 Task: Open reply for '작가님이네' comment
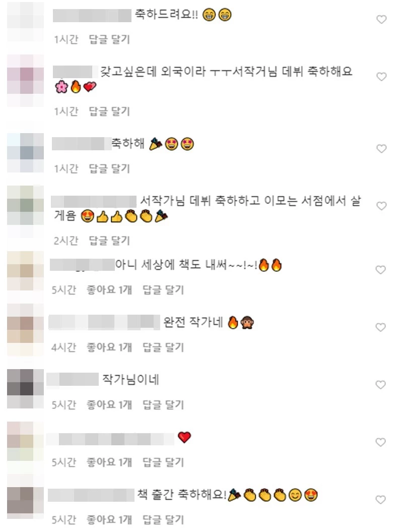[x=163, y=405]
